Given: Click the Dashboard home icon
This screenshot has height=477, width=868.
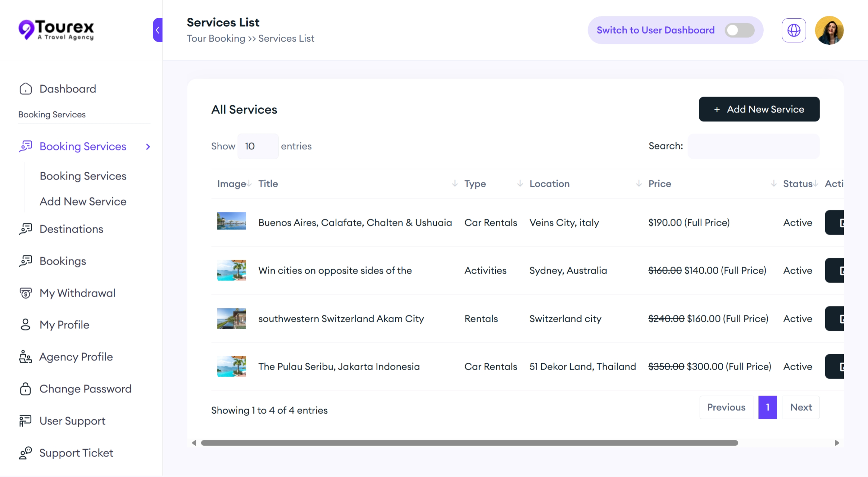Looking at the screenshot, I should (x=25, y=89).
